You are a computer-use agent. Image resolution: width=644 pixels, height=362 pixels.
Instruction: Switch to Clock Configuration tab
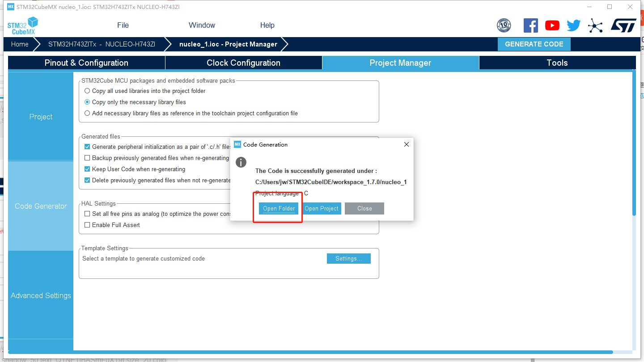click(244, 63)
